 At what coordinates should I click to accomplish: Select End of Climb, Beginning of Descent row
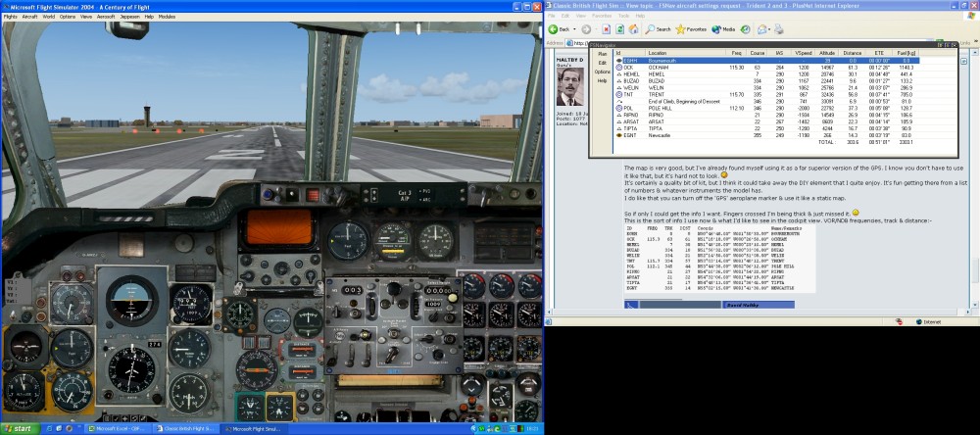point(767,101)
